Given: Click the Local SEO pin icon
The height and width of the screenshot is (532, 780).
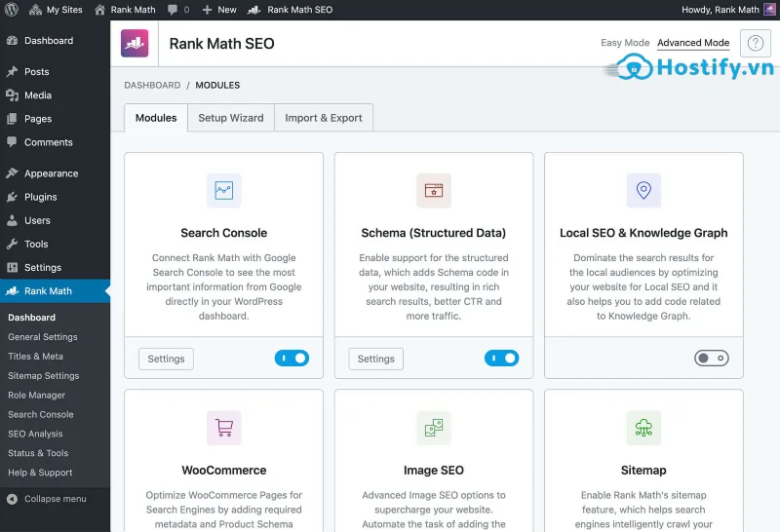Looking at the screenshot, I should 643,190.
